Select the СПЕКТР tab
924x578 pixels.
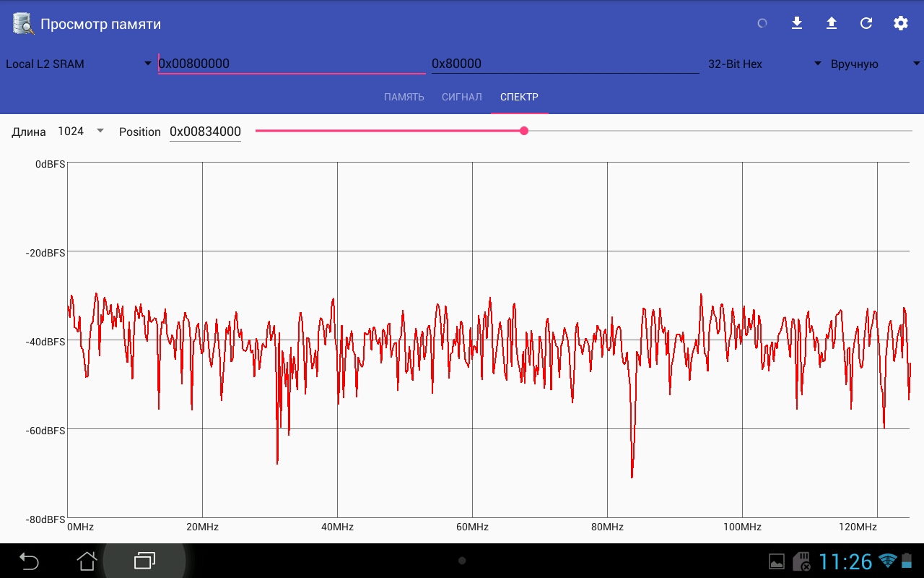point(519,97)
